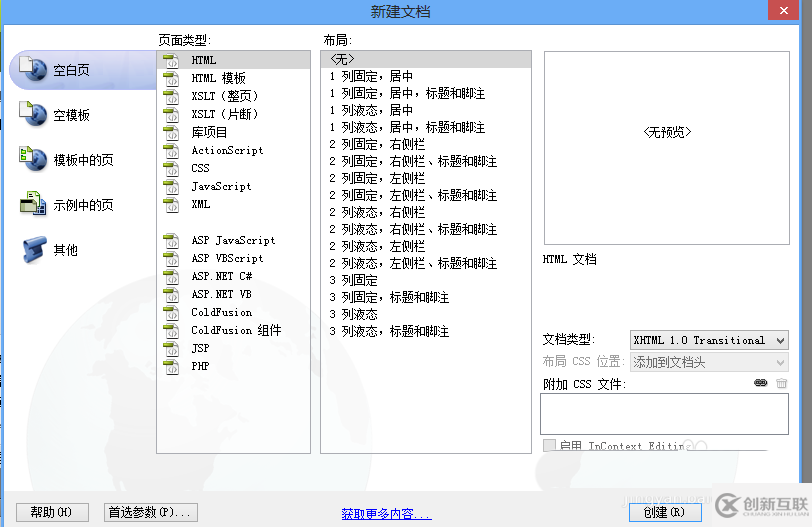Viewport: 812px width, 527px height.
Task: Select layout 1 列液态，居中，标题和脚注
Action: [426, 127]
